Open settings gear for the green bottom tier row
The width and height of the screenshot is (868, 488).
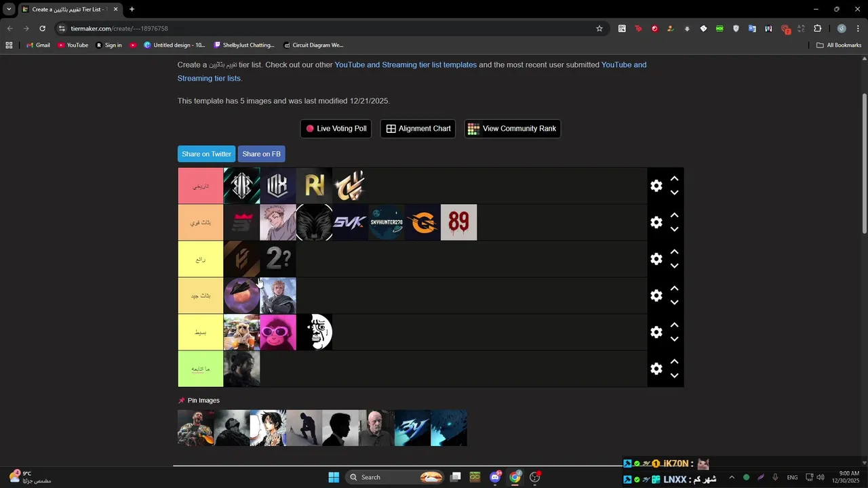click(x=656, y=369)
